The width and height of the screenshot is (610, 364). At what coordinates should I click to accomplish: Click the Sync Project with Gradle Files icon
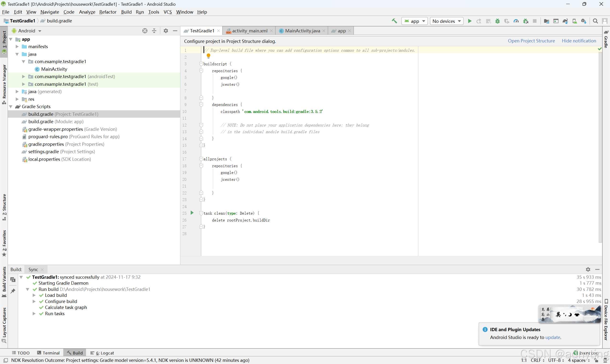click(565, 21)
